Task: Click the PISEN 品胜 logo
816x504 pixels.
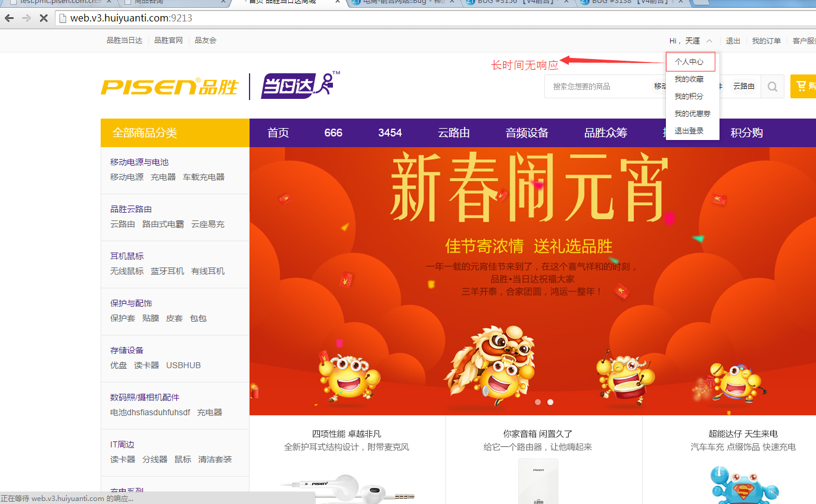Action: 170,86
